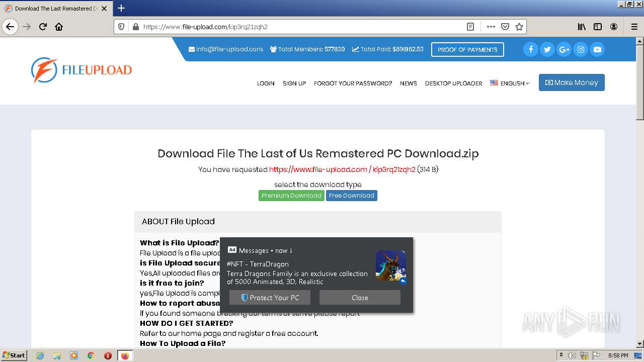Toggle reader view icon
Image resolution: width=644 pixels, height=362 pixels.
(x=470, y=27)
